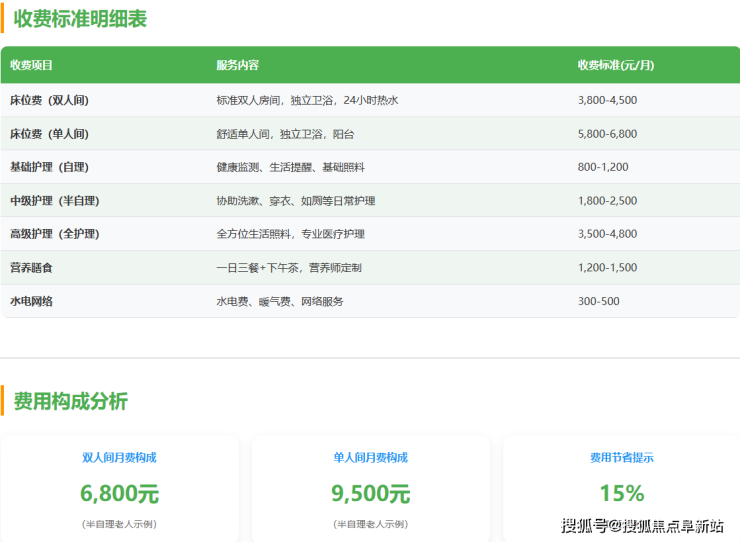The width and height of the screenshot is (740, 542).
Task: Click the 收费标准明细表 section heading
Action: (79, 18)
